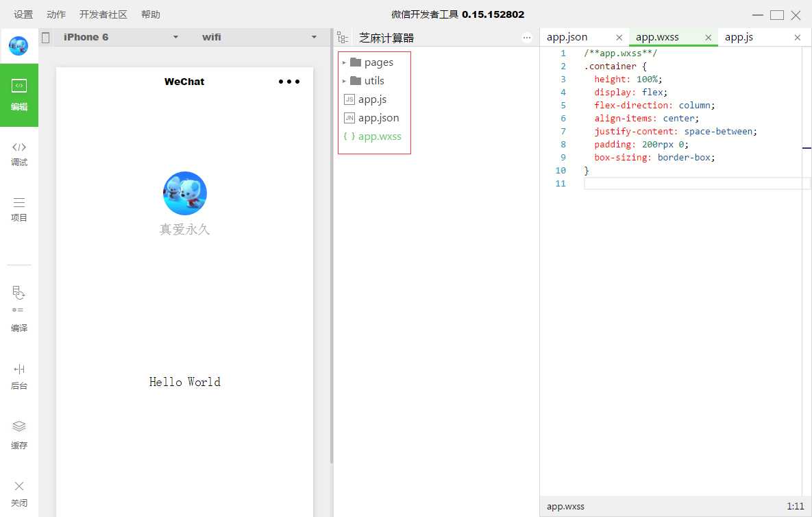Maximize the developer tools window
Image resolution: width=812 pixels, height=517 pixels.
click(x=777, y=15)
